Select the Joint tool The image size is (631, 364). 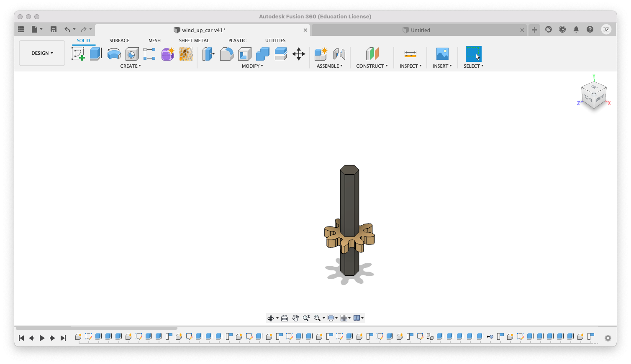(339, 54)
